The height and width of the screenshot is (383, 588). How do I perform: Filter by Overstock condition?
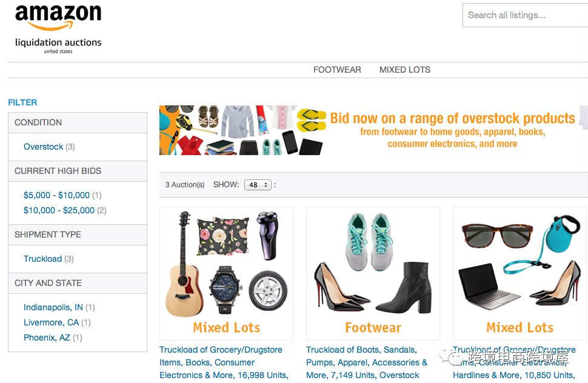coord(43,147)
